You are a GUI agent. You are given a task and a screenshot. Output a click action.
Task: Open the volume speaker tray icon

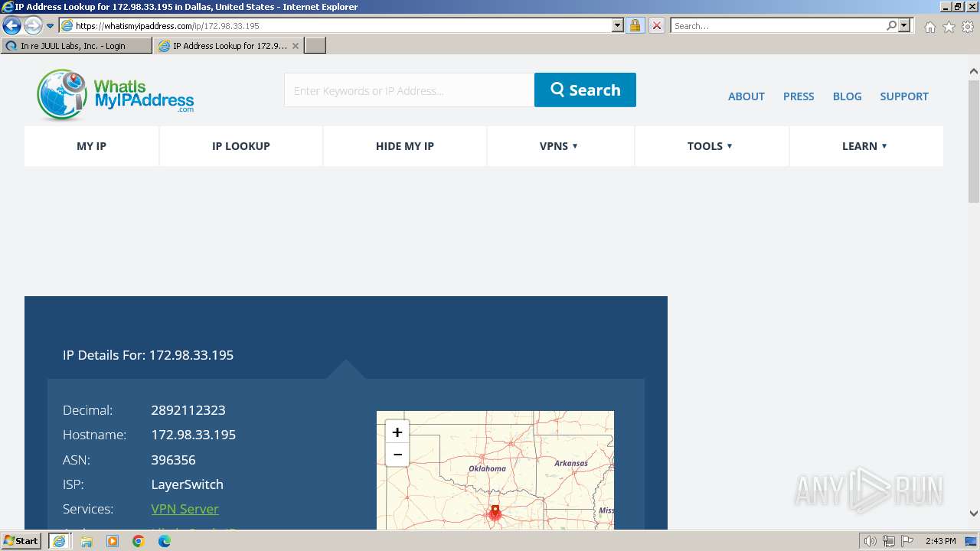click(871, 541)
